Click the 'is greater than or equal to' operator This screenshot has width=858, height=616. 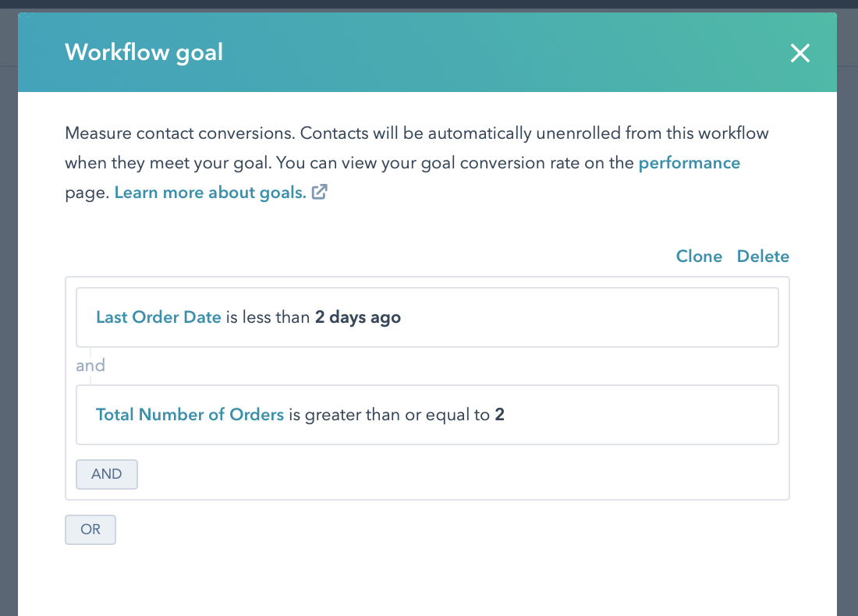coord(389,415)
